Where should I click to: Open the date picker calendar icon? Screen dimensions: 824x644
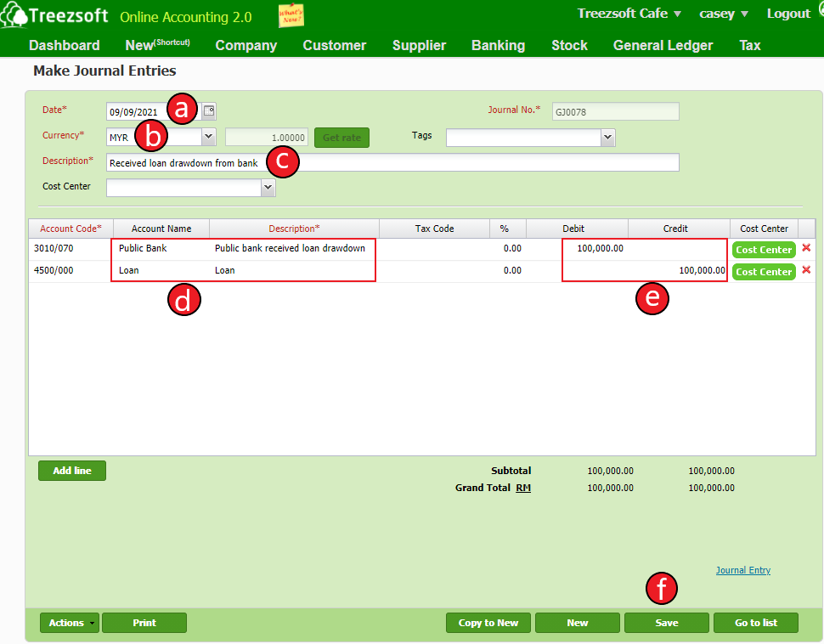(209, 110)
